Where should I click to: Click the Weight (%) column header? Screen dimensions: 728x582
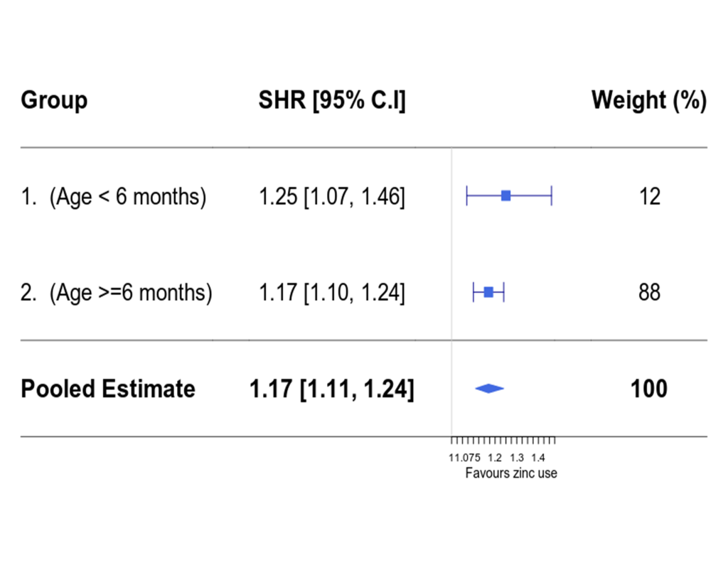(649, 100)
